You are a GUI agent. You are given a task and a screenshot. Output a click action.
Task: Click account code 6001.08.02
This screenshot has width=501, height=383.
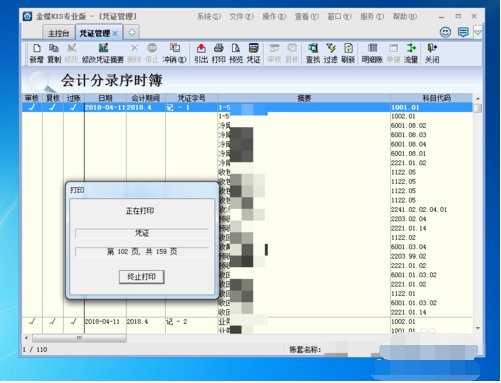point(408,126)
